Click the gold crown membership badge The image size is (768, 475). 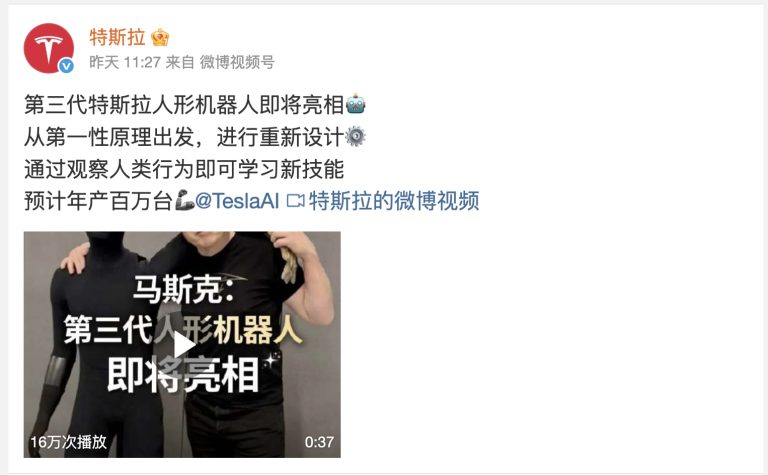(160, 37)
